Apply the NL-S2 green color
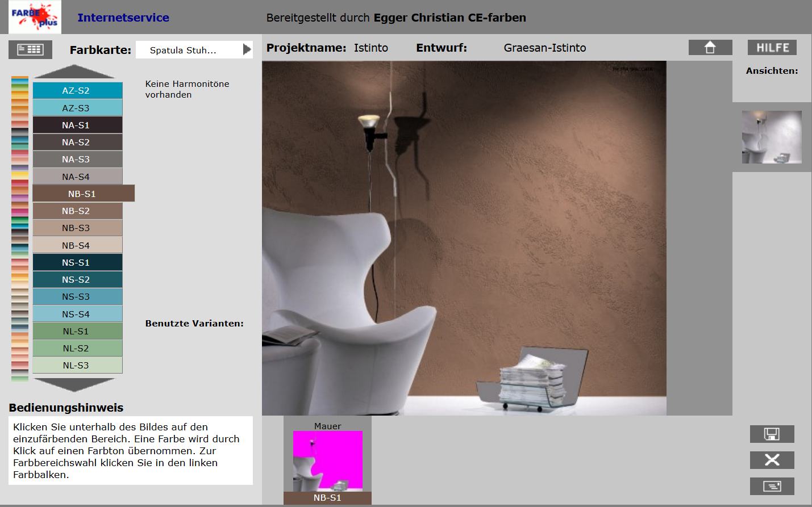Viewport: 812px width, 507px height. click(x=77, y=348)
